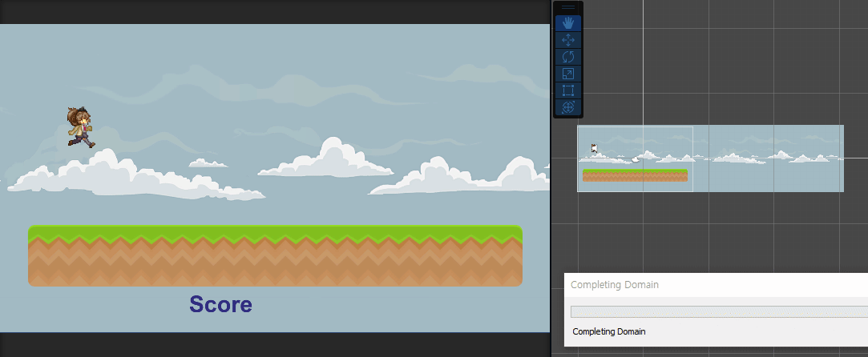Viewport: 868px width, 357px height.
Task: Click the tool overlay drag handle
Action: tap(568, 8)
